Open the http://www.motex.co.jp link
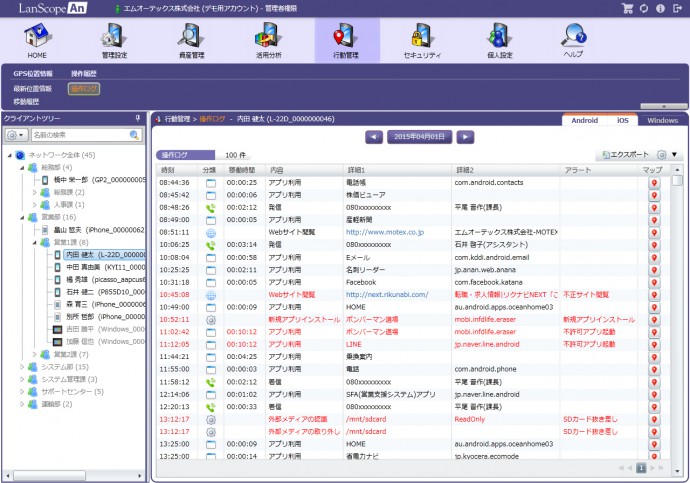Viewport: 690px width, 483px height. (385, 232)
